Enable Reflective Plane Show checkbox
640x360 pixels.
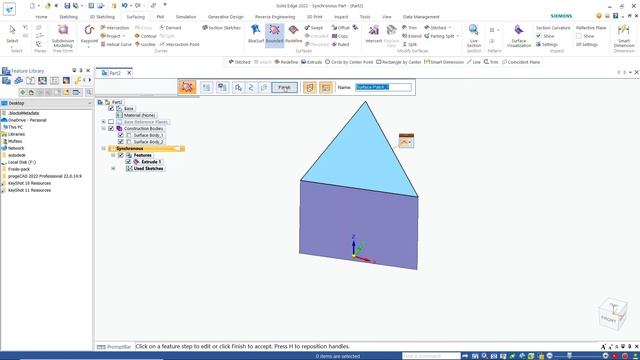(x=579, y=36)
